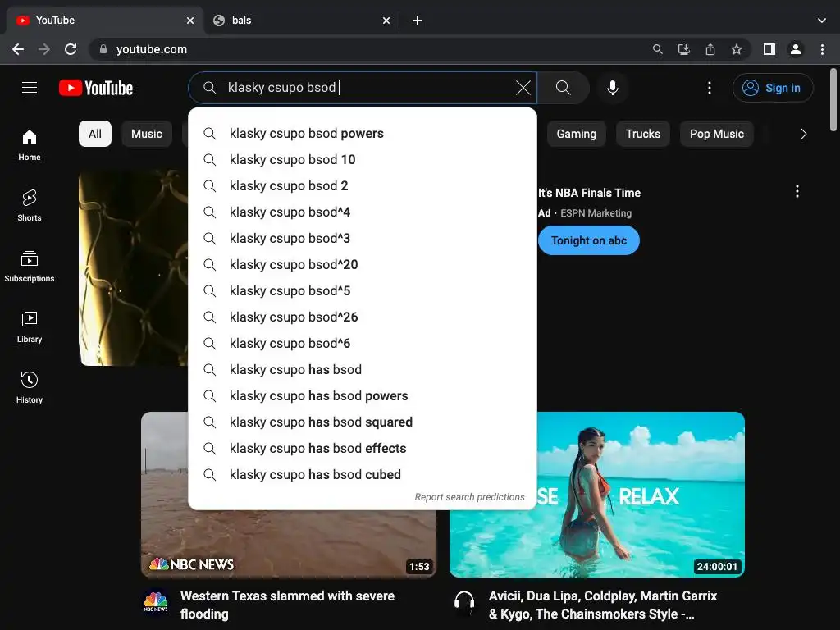Share this page using the share icon

click(x=710, y=49)
